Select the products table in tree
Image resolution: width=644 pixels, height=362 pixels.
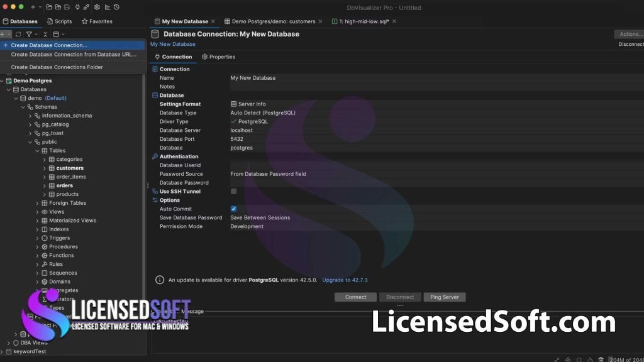[67, 194]
